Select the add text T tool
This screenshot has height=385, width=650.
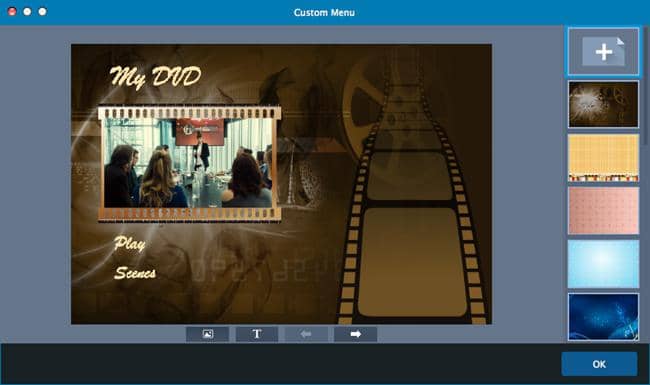(257, 334)
